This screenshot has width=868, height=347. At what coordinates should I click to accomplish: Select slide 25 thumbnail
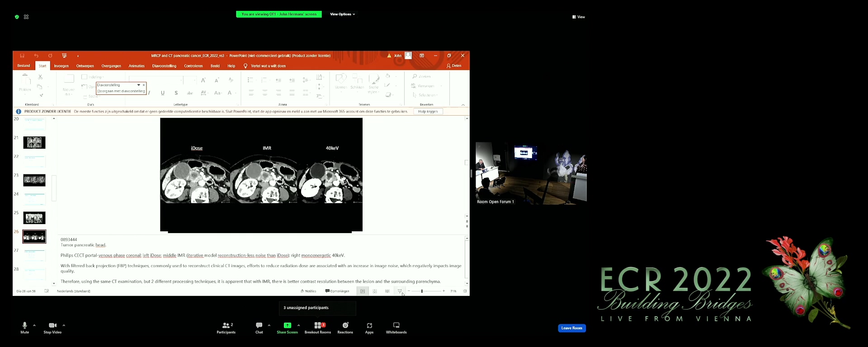[34, 218]
